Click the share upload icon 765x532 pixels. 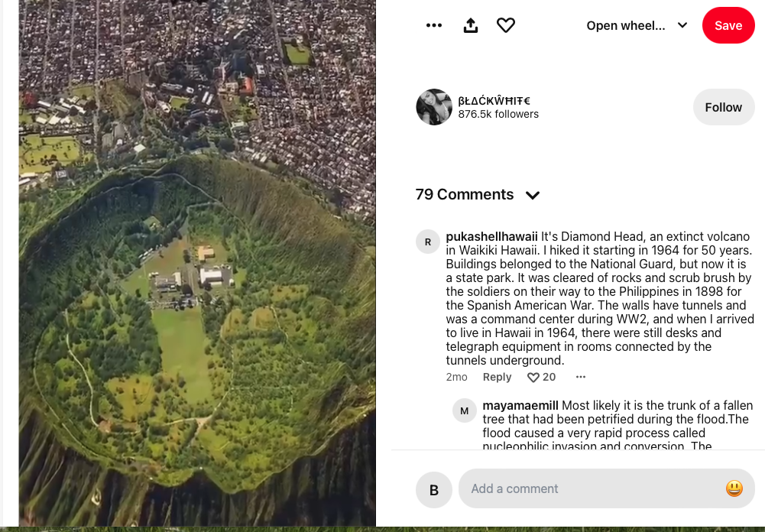(470, 25)
